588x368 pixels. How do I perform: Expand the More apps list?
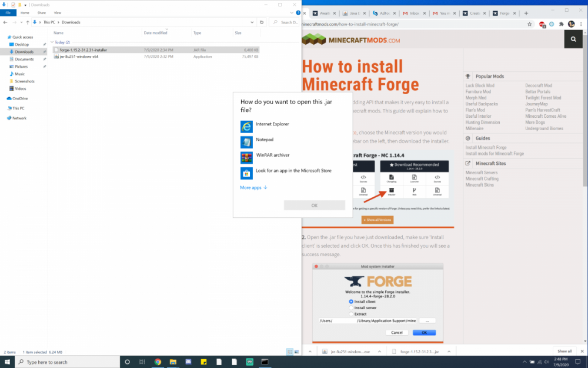(x=253, y=188)
